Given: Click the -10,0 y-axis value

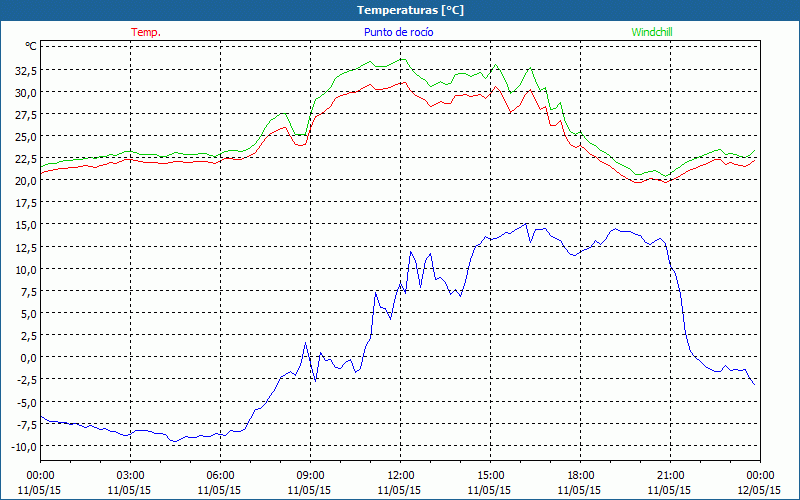Looking at the screenshot, I should click(24, 446).
